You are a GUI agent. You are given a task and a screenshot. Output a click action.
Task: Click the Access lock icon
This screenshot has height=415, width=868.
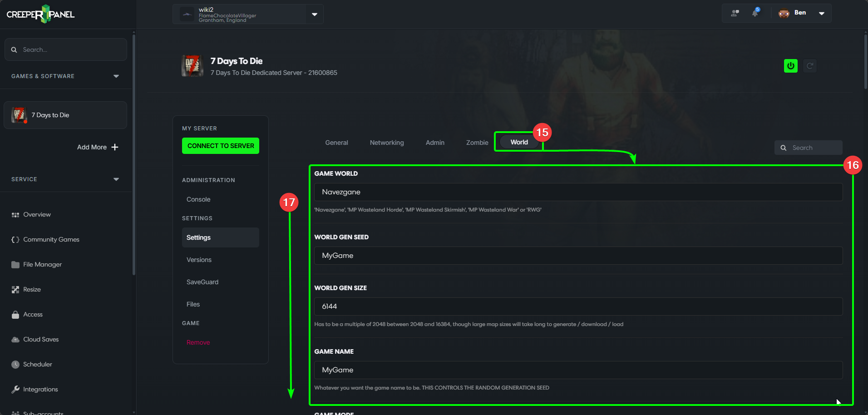pyautogui.click(x=15, y=314)
